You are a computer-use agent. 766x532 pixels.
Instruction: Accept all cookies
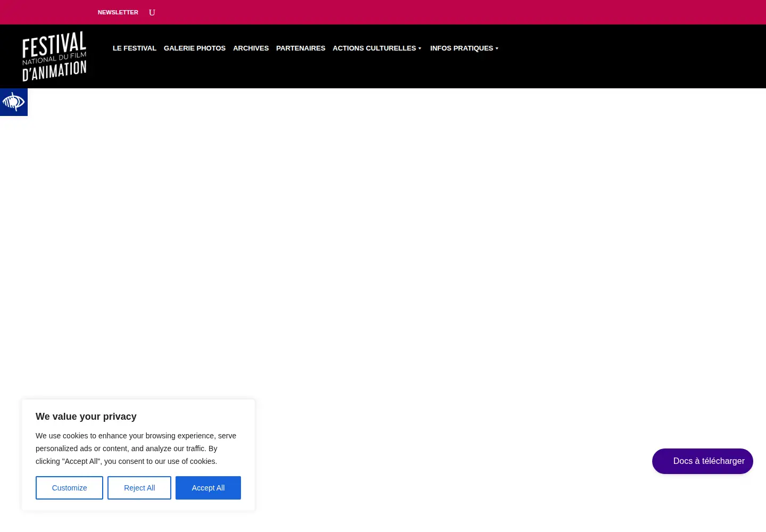coord(208,488)
